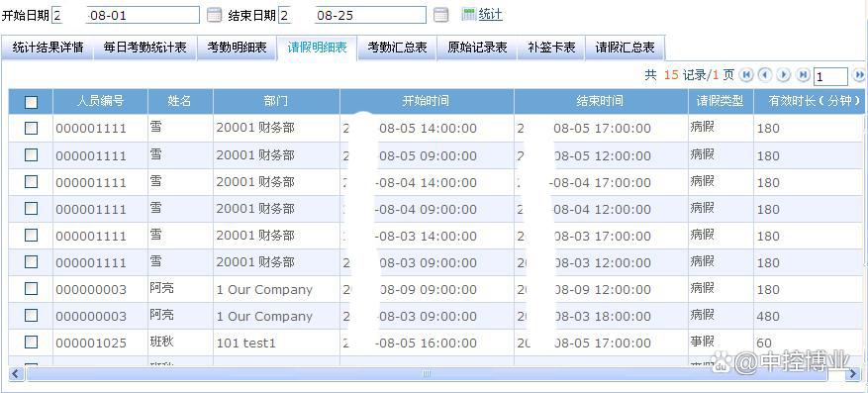Viewport: 868px width, 393px height.
Task: Click the 请假类型 column header
Action: (721, 101)
